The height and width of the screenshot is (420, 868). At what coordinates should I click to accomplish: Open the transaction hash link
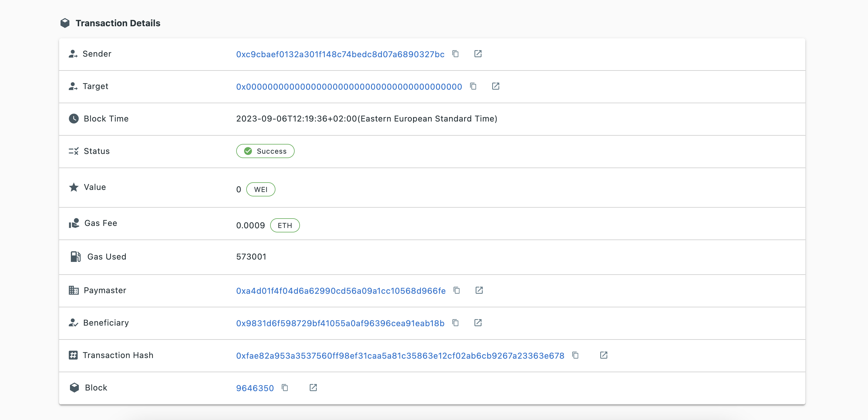point(400,356)
